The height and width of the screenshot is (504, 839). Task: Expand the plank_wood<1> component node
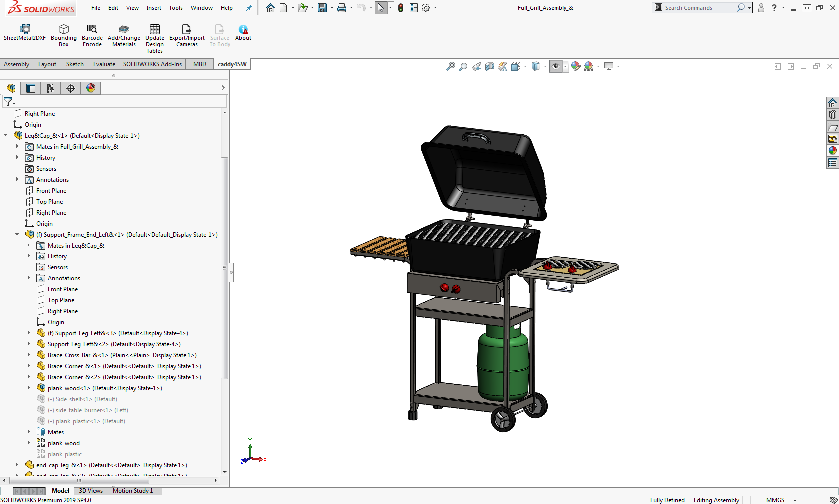pos(28,388)
